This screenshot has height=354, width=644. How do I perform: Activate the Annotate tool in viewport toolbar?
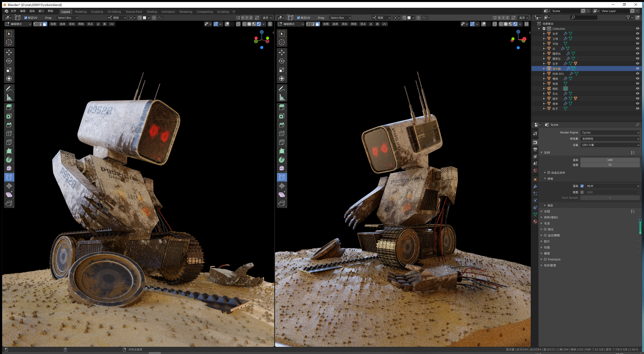(x=9, y=88)
